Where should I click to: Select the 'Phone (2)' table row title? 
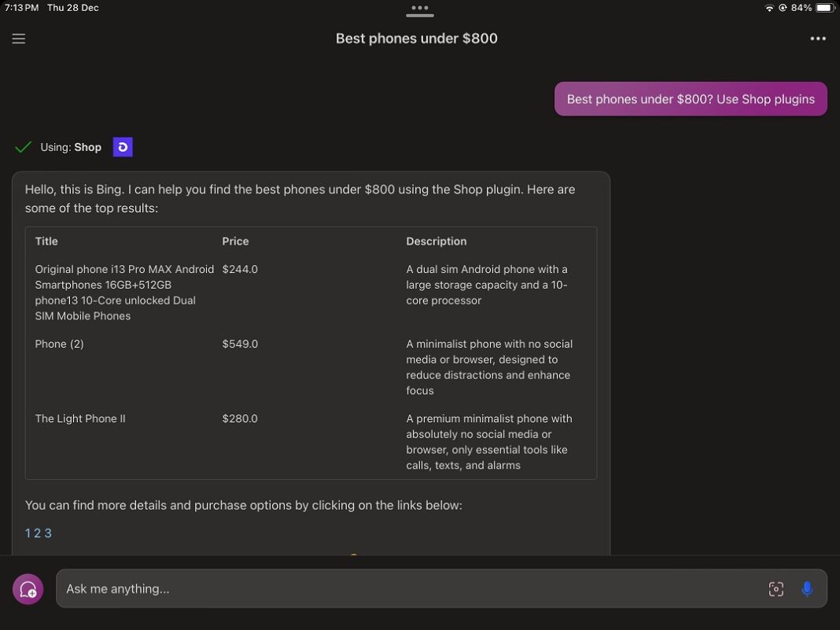(x=59, y=344)
